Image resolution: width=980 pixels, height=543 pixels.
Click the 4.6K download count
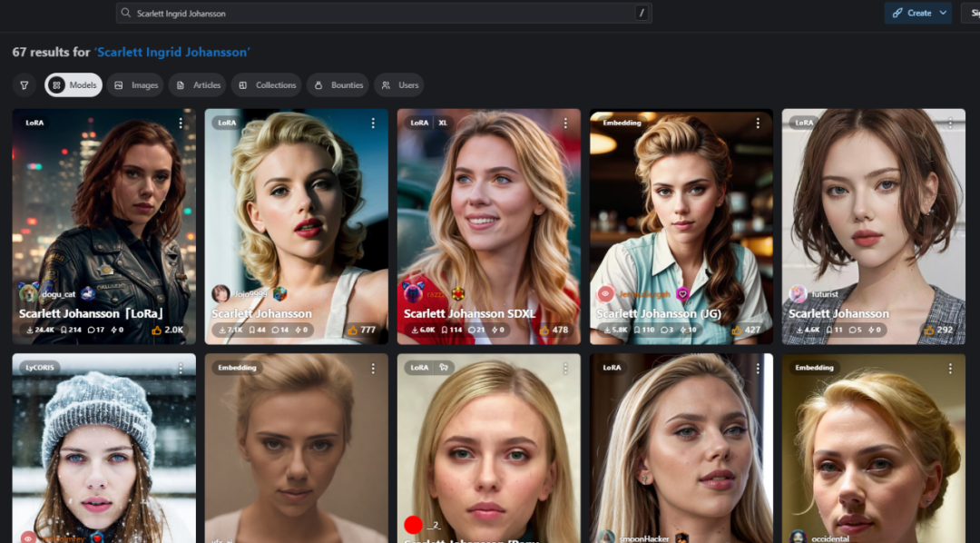808,330
